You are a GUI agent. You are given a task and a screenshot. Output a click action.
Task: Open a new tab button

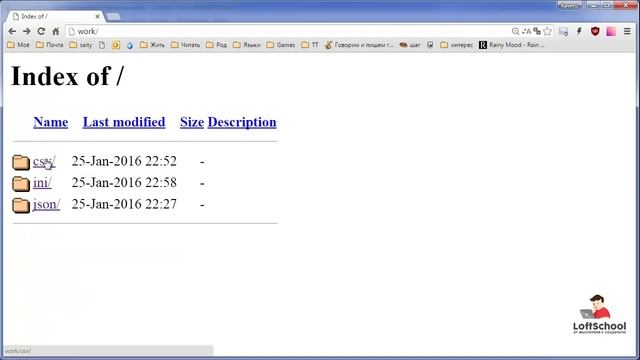click(x=113, y=17)
